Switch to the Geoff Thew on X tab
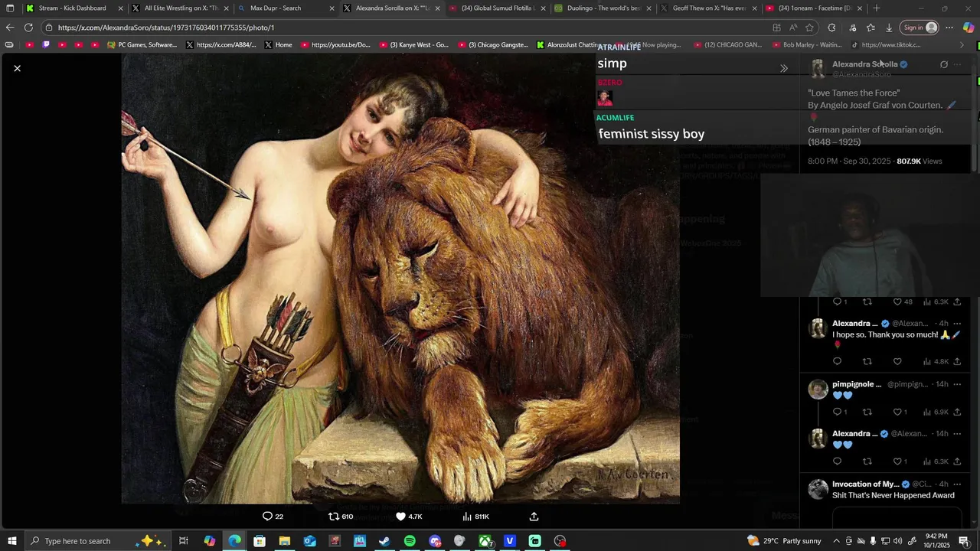 709,8
